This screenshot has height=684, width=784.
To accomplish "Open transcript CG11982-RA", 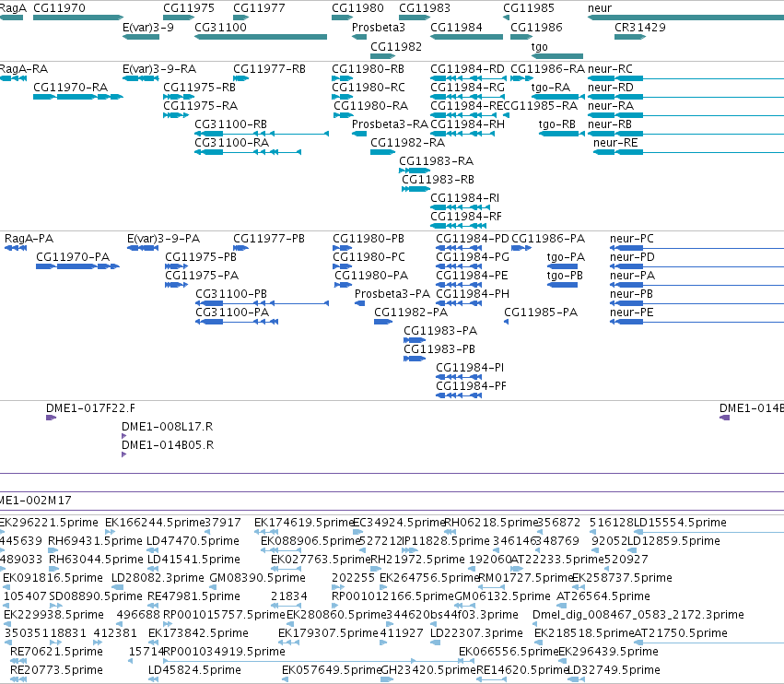I will [x=407, y=143].
